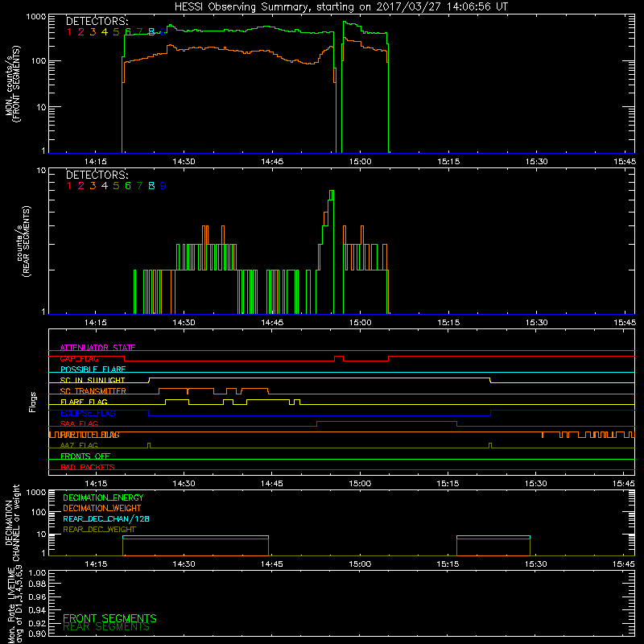Click 14:30 time tick under Flags panel
Screen dimensions: 644x644
click(184, 484)
